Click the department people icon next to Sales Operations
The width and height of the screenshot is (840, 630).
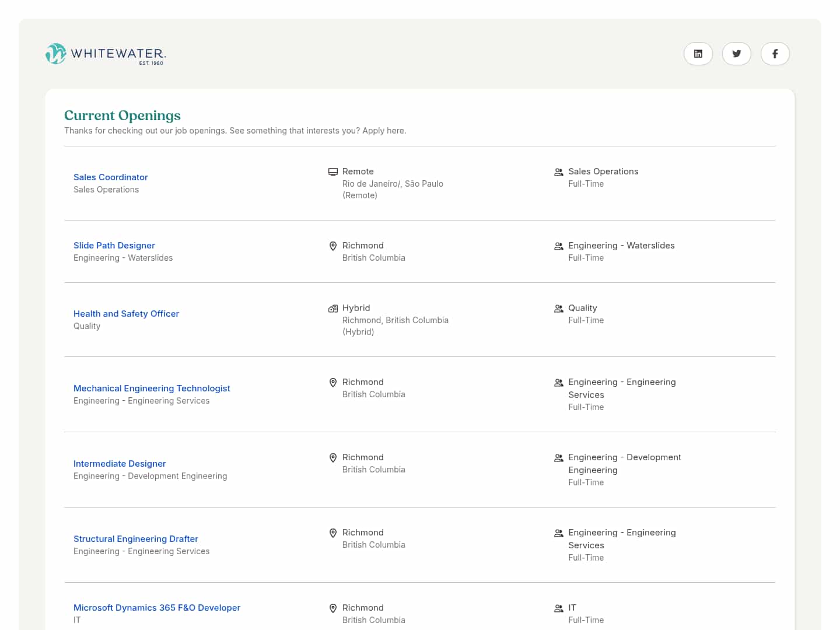[x=558, y=172]
